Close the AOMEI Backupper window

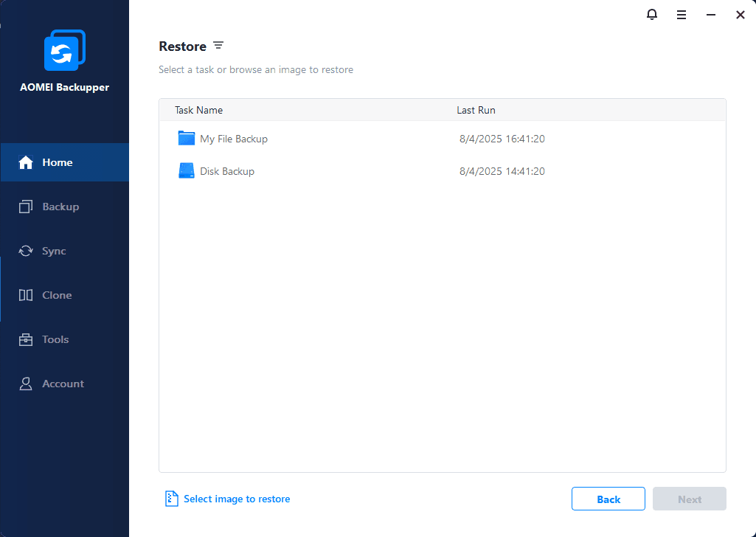pyautogui.click(x=741, y=15)
